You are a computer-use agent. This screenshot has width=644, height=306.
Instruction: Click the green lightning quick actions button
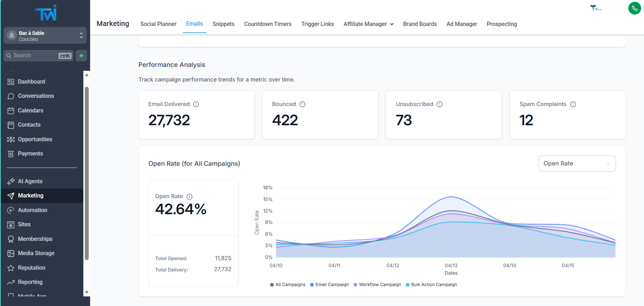tap(81, 56)
